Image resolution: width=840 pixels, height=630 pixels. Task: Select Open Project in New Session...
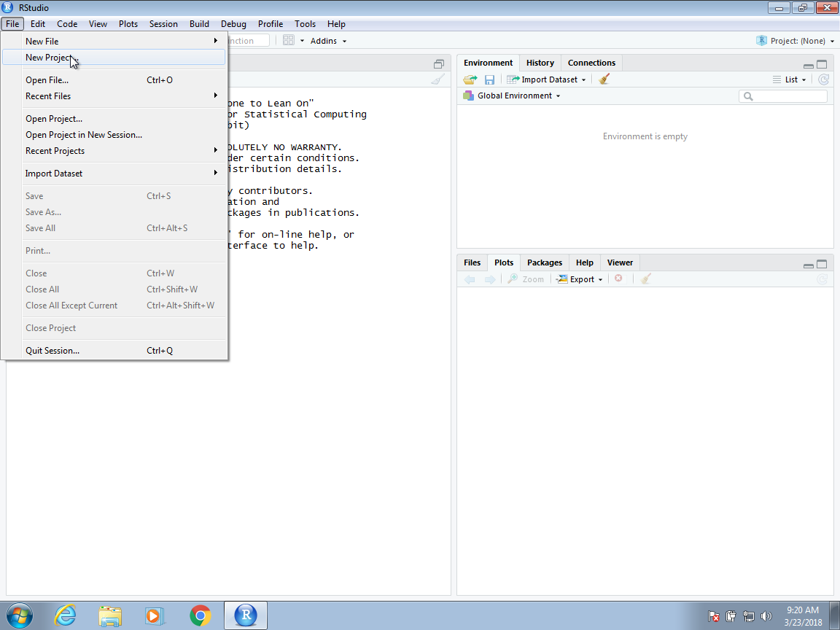114,134
